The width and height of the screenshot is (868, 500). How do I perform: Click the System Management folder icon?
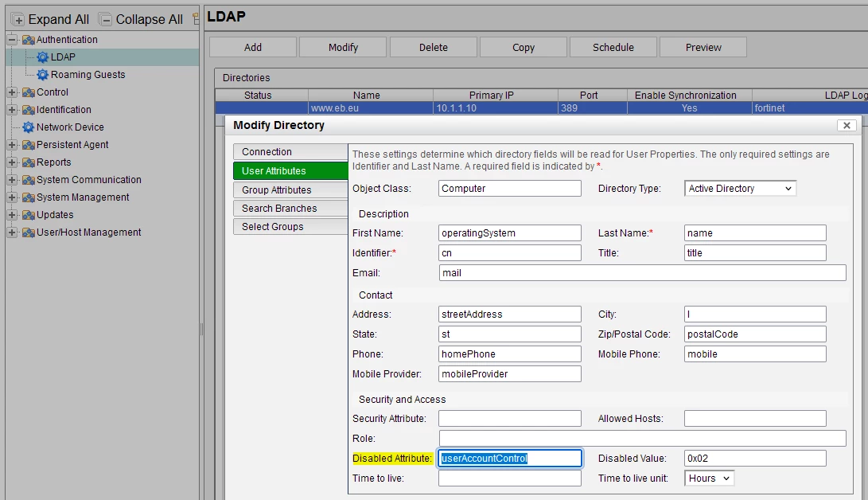pos(28,197)
